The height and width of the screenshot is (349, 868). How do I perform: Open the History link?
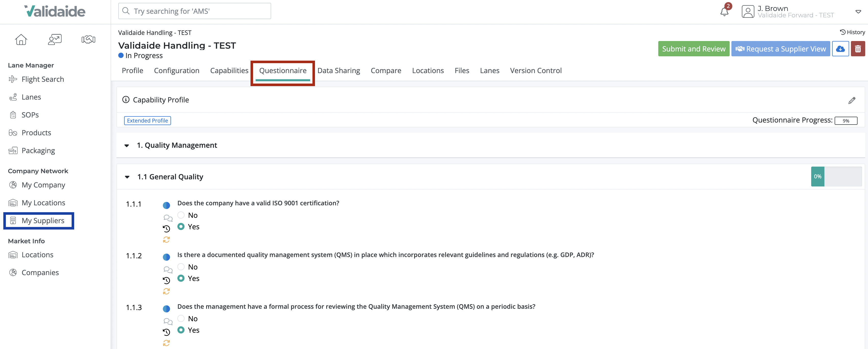pos(852,32)
